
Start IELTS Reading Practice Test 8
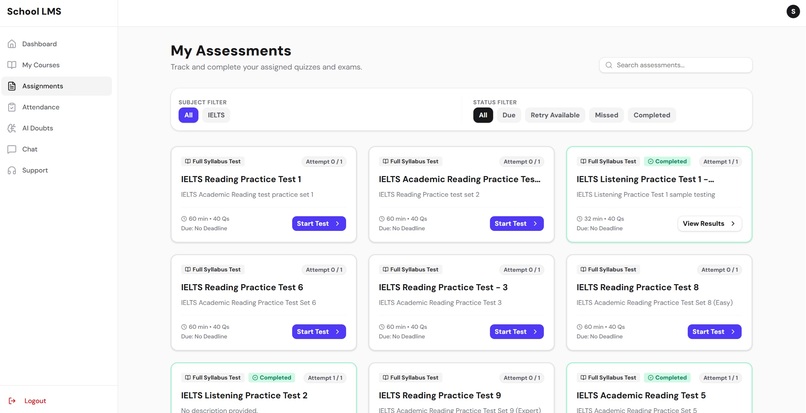(715, 332)
